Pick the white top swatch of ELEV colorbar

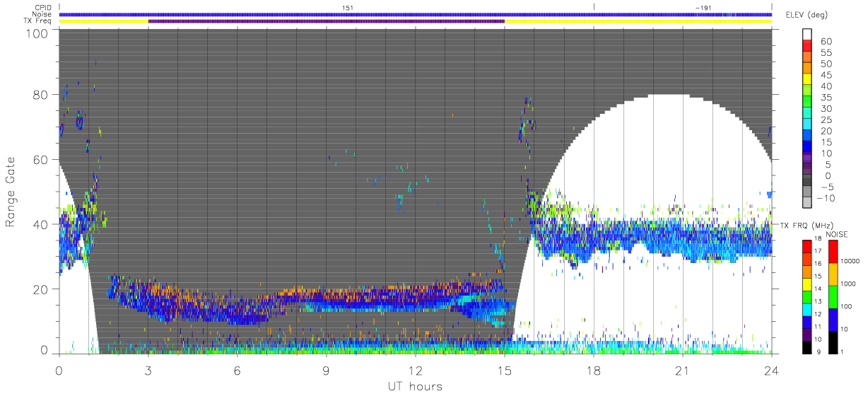(808, 34)
